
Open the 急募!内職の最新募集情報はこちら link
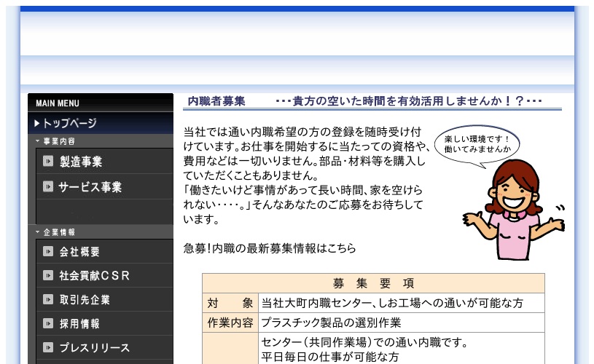[270, 248]
